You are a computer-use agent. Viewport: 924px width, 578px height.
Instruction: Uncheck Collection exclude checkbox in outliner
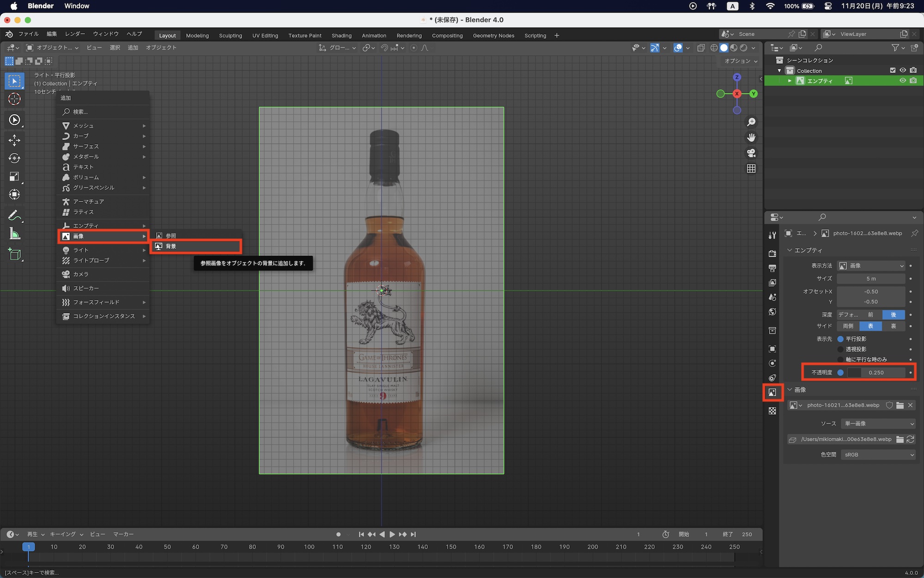[893, 70]
